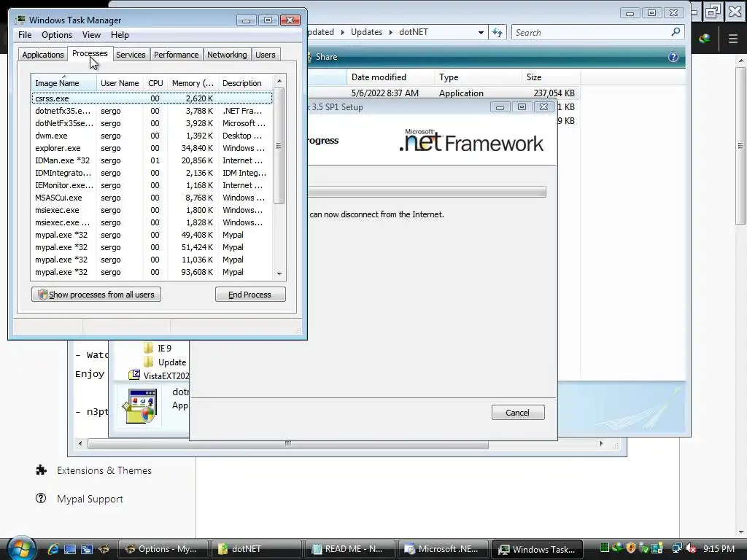This screenshot has width=747, height=560.
Task: Click process list scroll down arrow
Action: tap(279, 273)
